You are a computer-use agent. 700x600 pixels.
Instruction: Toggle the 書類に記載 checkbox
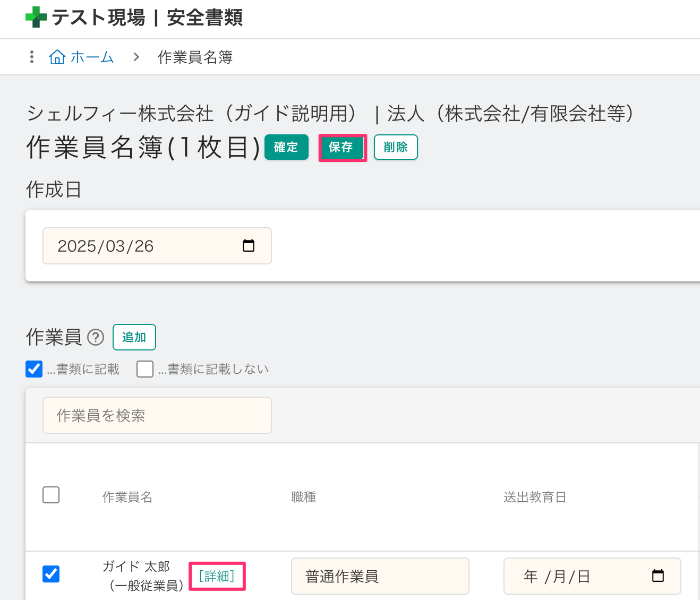coord(34,369)
